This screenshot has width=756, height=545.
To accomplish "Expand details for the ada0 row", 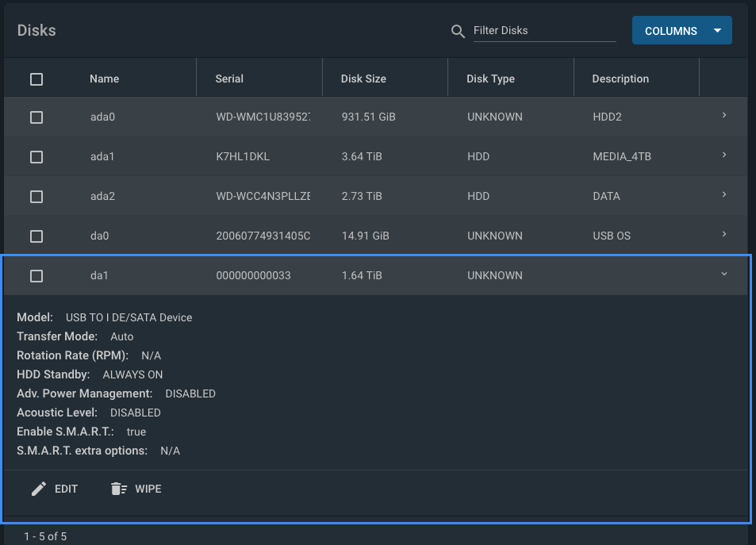I will 723,115.
